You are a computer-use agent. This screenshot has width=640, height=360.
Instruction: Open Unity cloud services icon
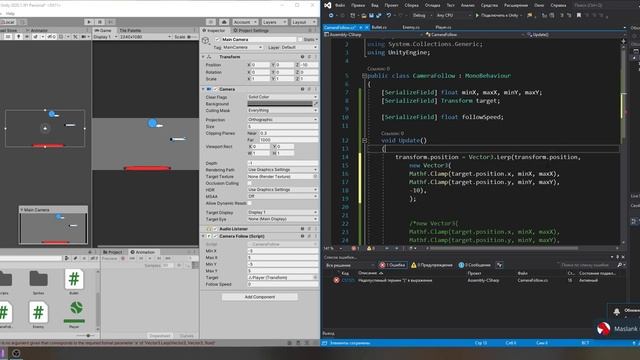pos(224,22)
